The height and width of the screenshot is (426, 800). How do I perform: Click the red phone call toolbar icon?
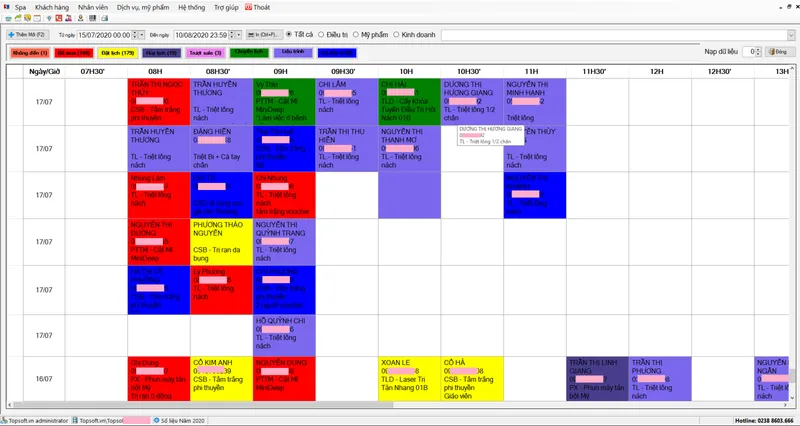pyautogui.click(x=59, y=18)
